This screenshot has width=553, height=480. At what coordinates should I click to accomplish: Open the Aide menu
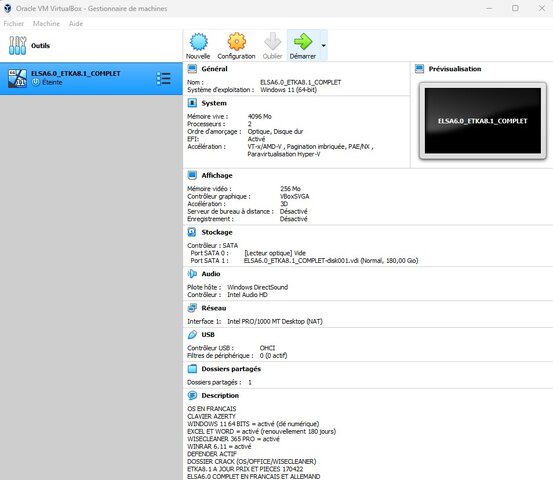(76, 24)
